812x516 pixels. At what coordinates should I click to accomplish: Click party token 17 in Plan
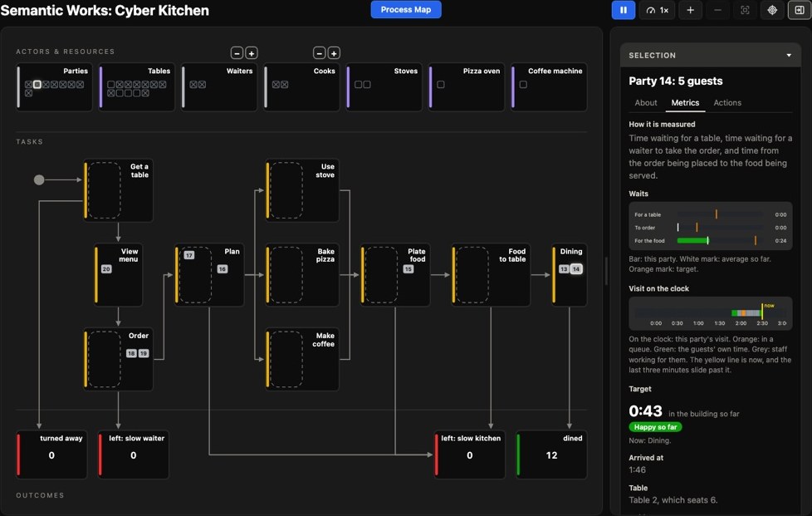189,255
